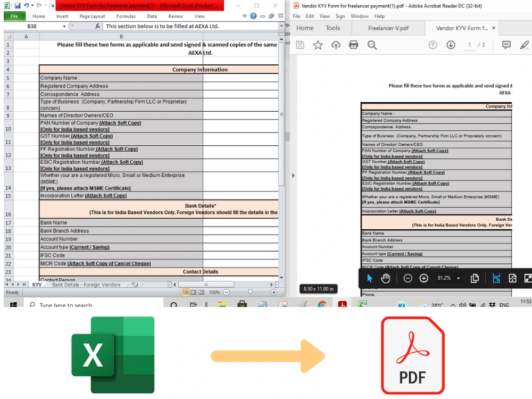Click the Save file icon in Acrobat toolbar

click(300, 45)
